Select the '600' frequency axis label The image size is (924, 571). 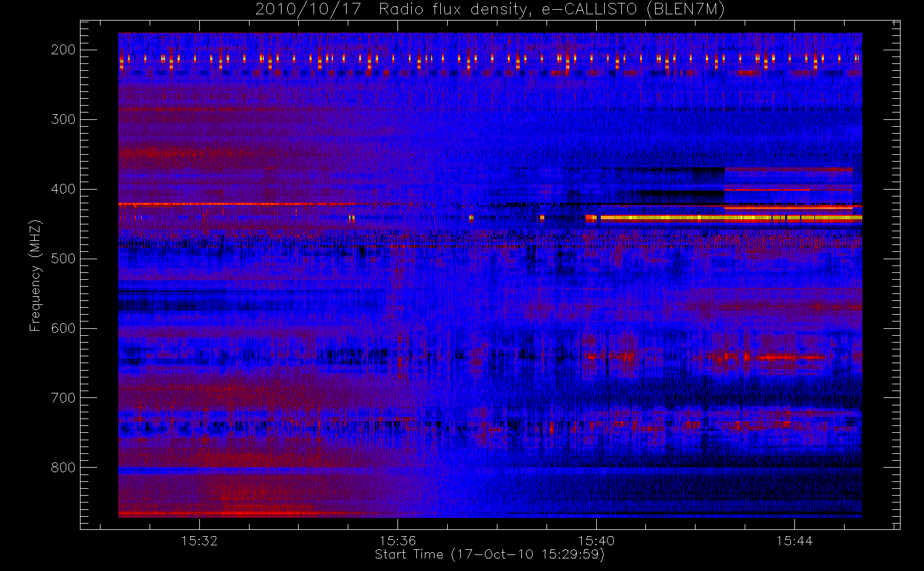[63, 328]
